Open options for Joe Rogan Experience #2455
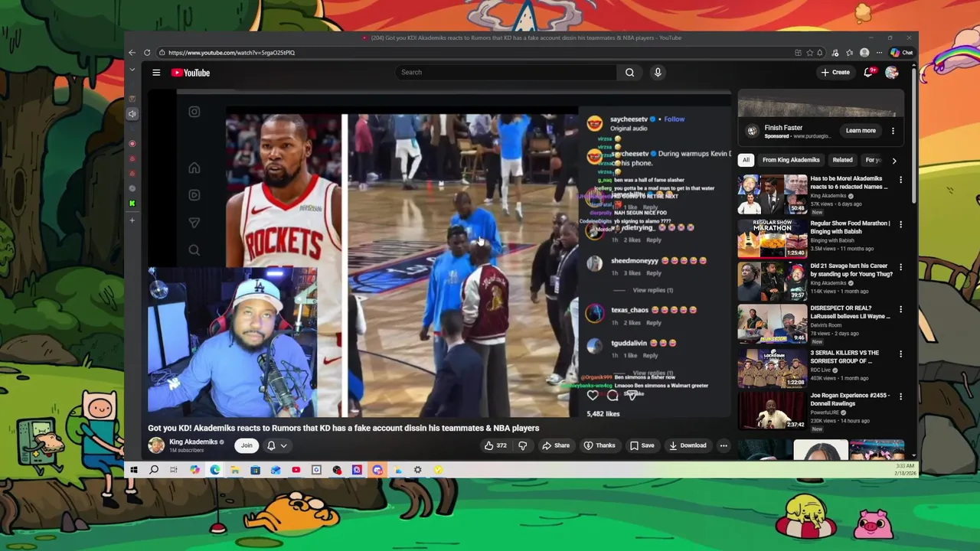The height and width of the screenshot is (551, 980). click(900, 396)
